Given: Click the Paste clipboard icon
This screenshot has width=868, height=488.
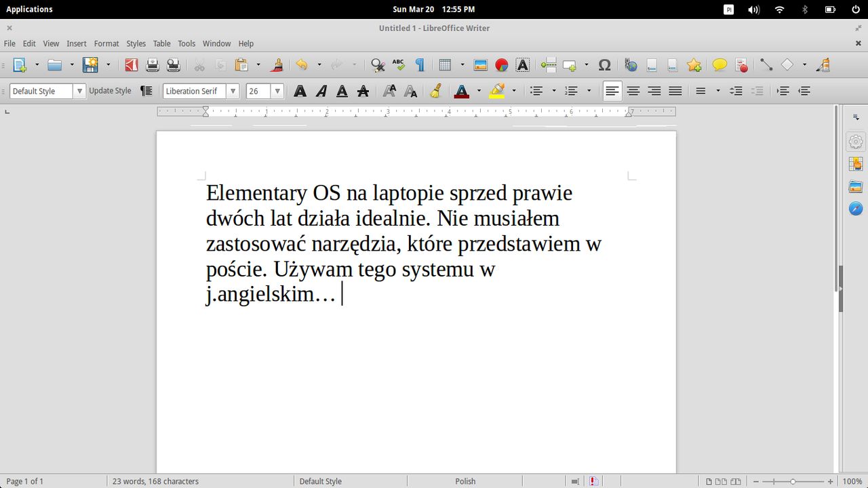Looking at the screenshot, I should tap(241, 65).
